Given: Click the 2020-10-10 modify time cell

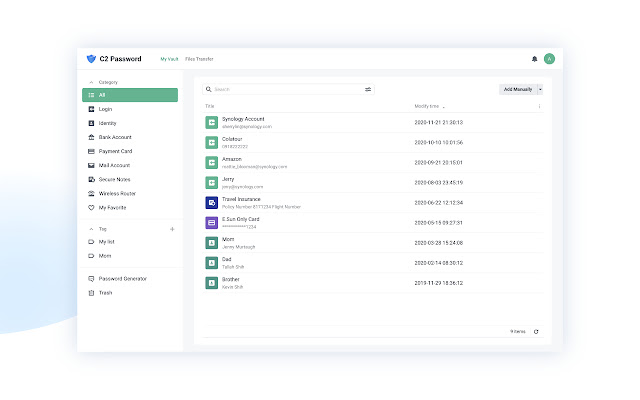Looking at the screenshot, I should [x=439, y=142].
